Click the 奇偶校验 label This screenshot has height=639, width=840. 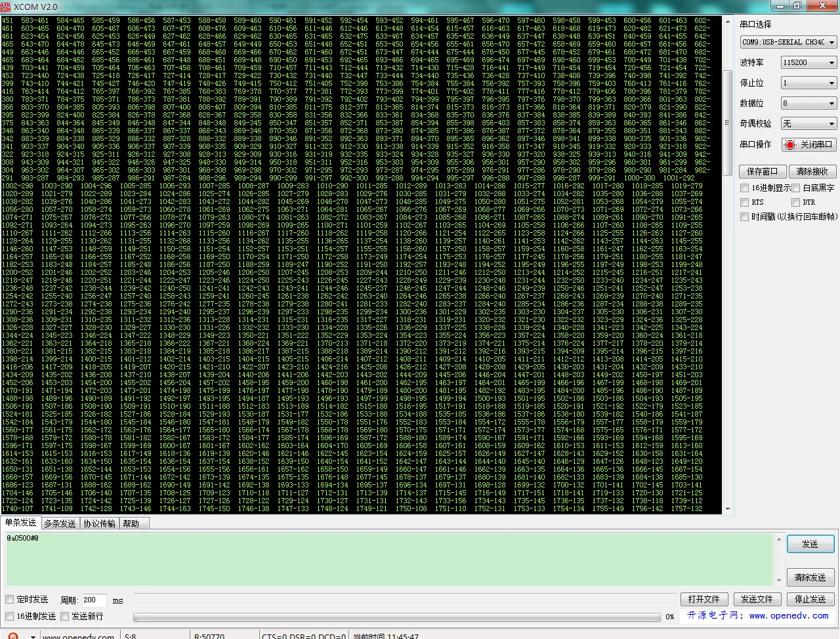(x=755, y=123)
